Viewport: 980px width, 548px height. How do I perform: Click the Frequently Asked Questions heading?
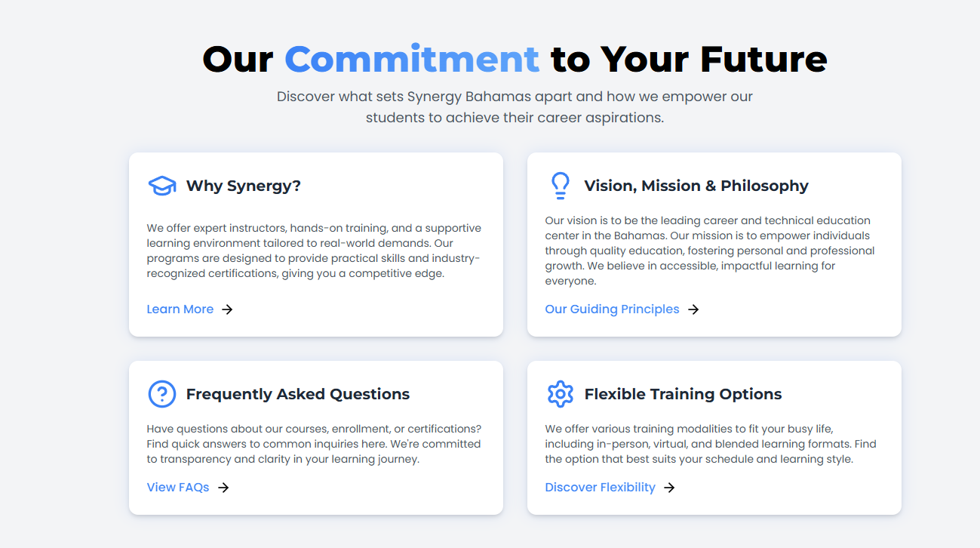tap(299, 393)
